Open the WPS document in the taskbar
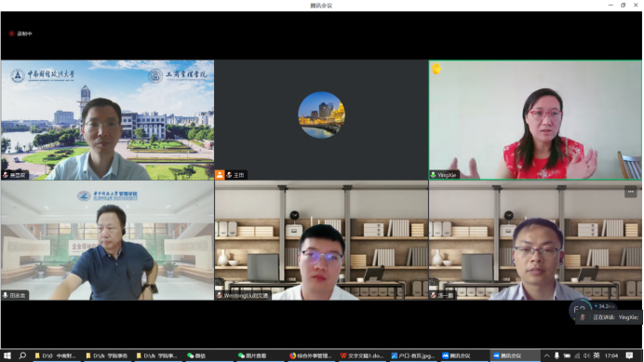 (x=361, y=355)
